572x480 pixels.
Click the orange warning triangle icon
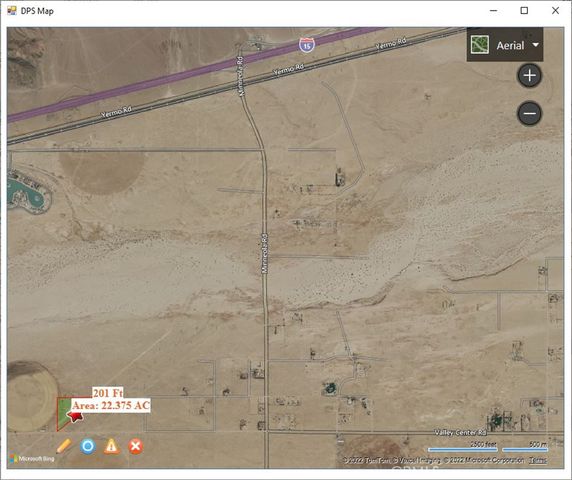click(x=112, y=446)
